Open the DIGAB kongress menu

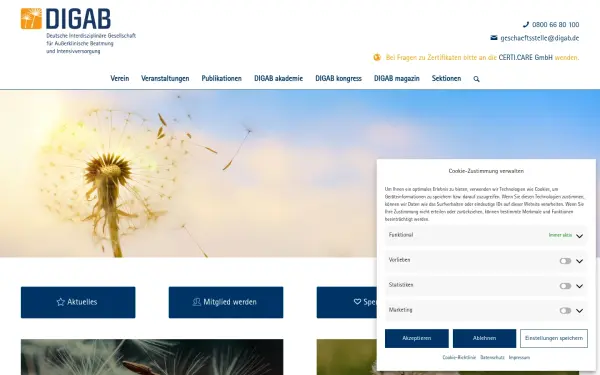(x=338, y=78)
